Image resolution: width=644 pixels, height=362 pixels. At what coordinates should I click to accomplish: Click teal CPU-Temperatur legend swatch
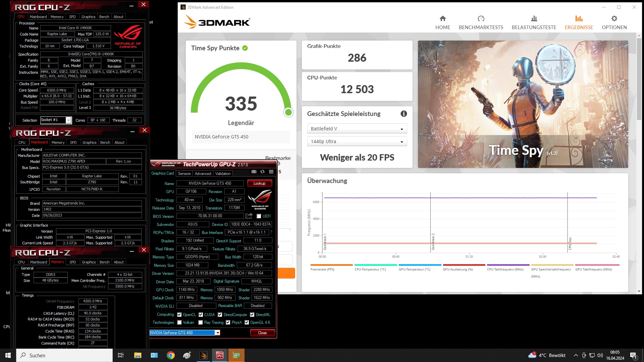click(x=375, y=265)
